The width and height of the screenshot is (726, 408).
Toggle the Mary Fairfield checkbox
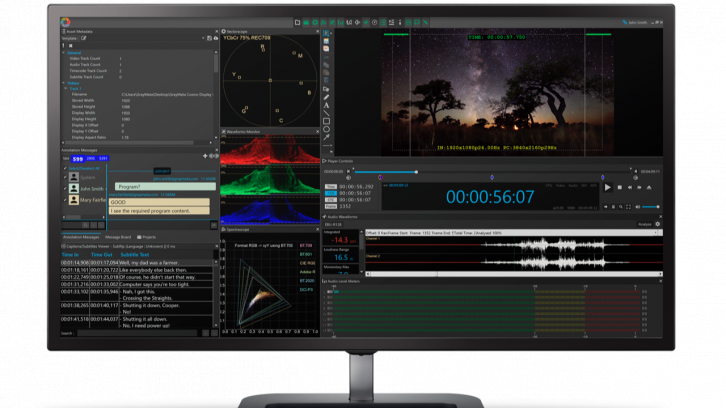click(x=65, y=200)
